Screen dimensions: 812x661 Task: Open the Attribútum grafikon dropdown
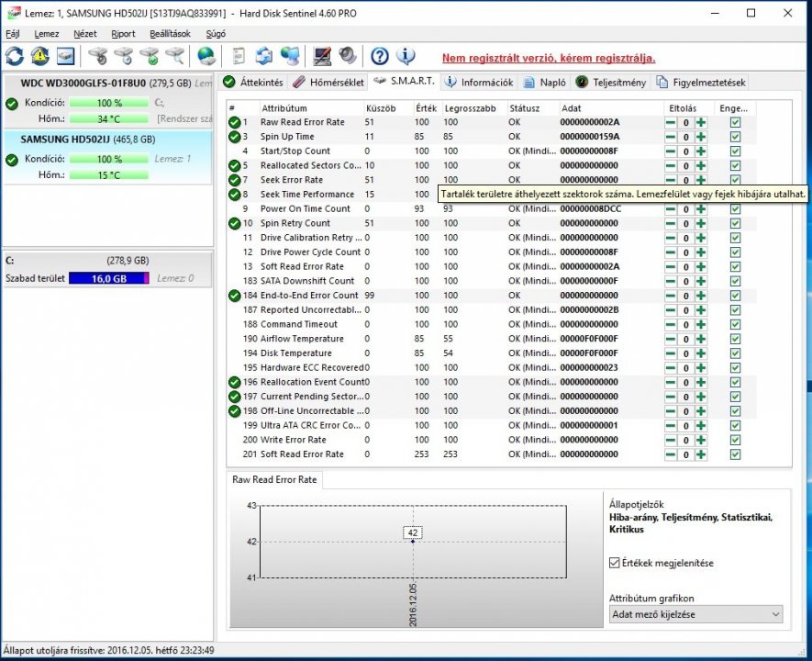[695, 614]
